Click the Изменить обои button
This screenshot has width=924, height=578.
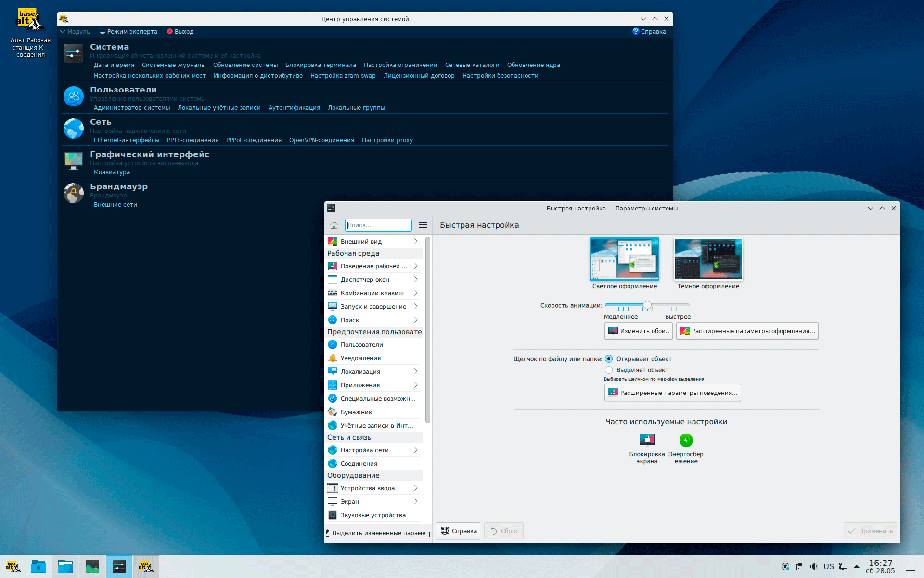(638, 331)
